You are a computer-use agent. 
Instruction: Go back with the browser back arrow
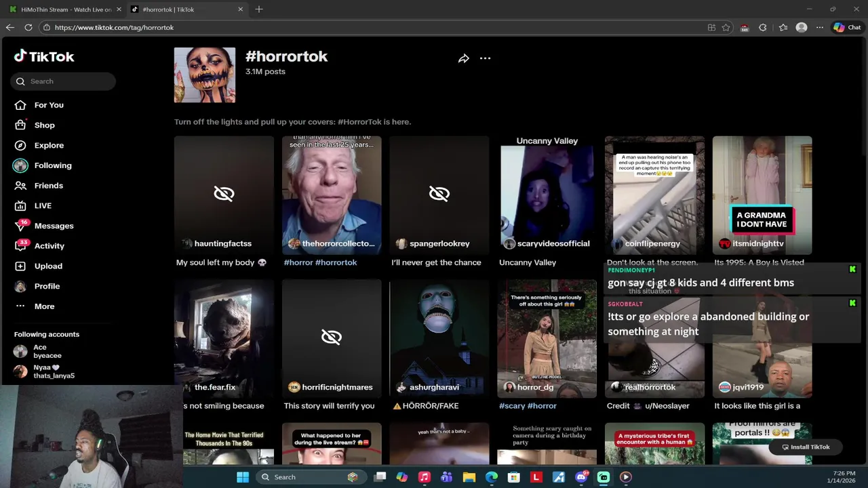(10, 27)
